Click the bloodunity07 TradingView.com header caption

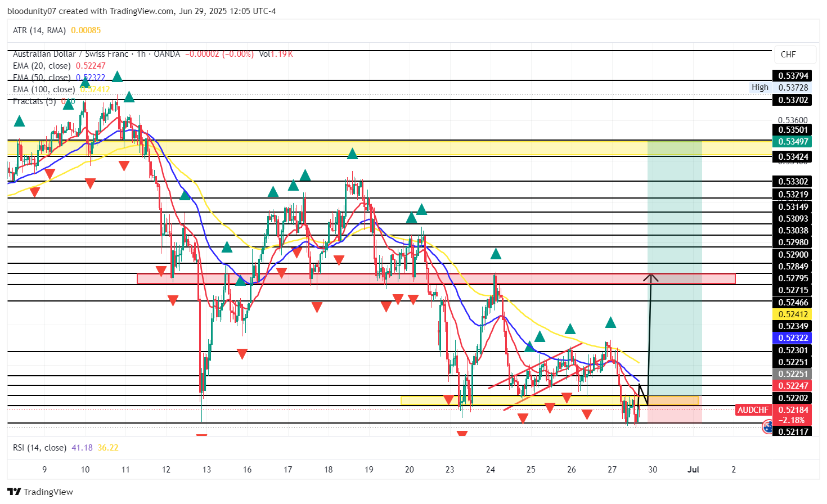pyautogui.click(x=141, y=11)
